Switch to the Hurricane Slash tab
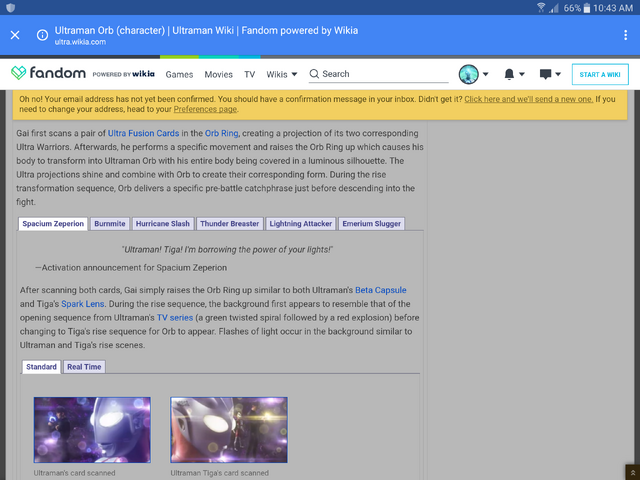Viewport: 640px width, 480px height. [162, 224]
